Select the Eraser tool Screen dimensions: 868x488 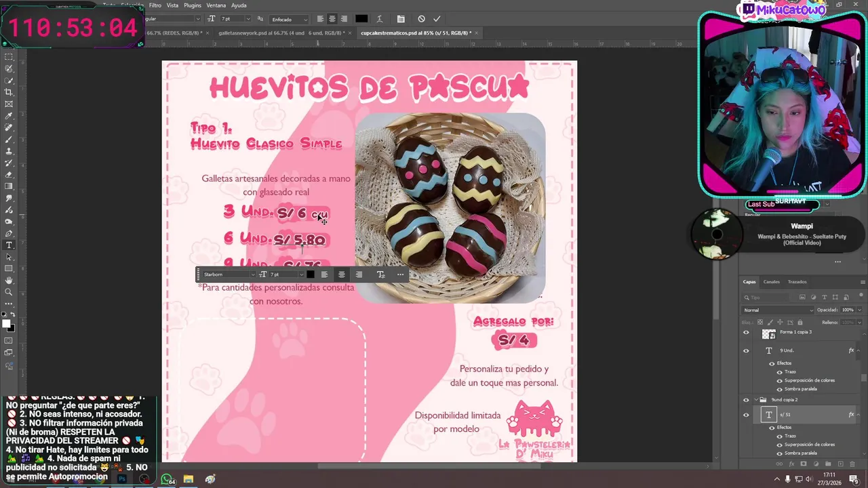(9, 174)
